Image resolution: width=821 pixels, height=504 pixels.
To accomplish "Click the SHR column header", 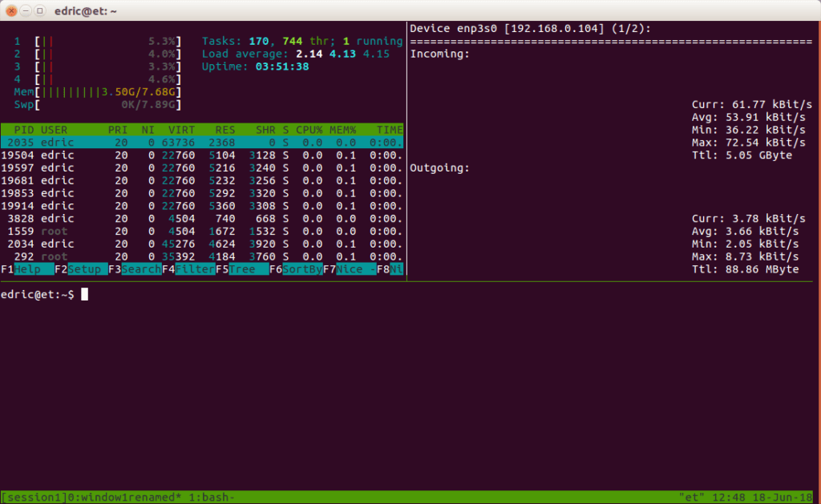I will tap(265, 130).
